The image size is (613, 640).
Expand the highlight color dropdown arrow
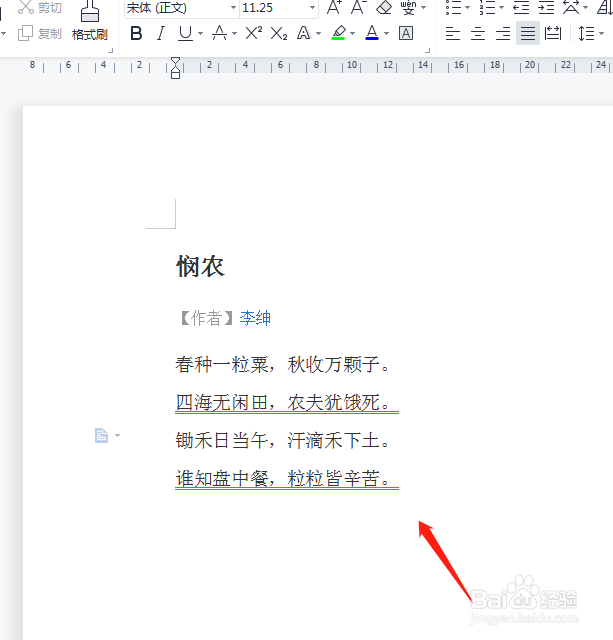pyautogui.click(x=353, y=33)
